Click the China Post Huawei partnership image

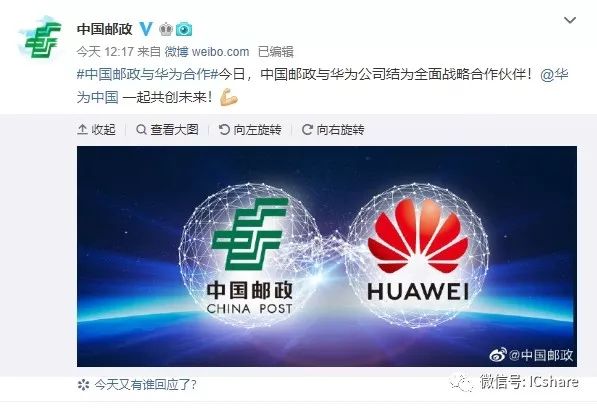click(x=327, y=257)
